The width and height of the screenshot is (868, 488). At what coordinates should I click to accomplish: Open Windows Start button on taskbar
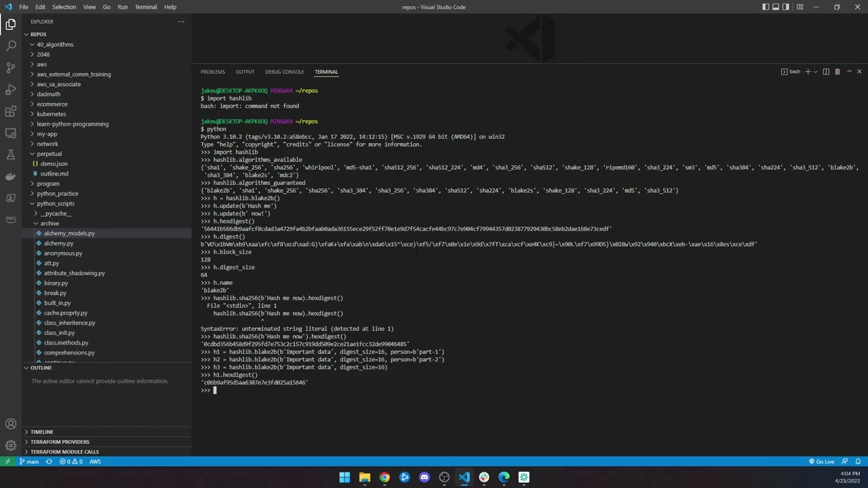click(x=344, y=477)
